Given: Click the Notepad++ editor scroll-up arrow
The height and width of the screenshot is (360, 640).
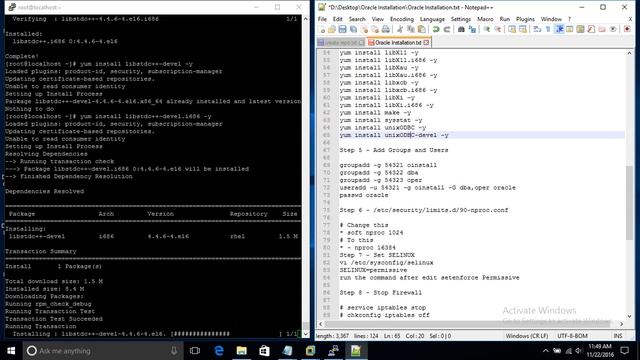Looking at the screenshot, I should [x=629, y=53].
